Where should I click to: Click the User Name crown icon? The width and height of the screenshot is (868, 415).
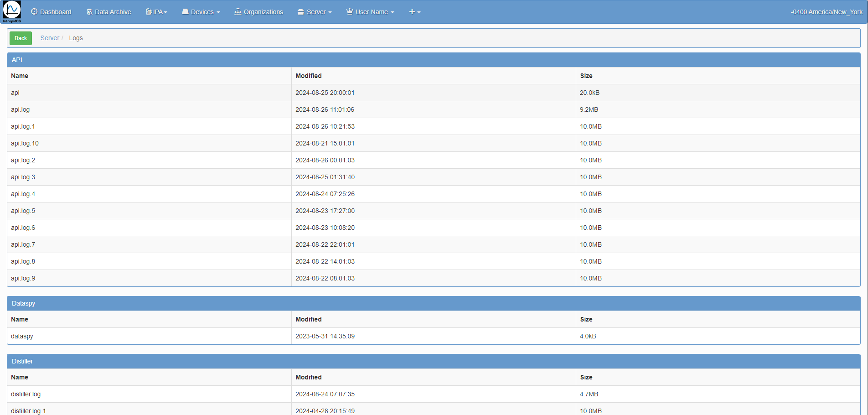click(x=350, y=12)
